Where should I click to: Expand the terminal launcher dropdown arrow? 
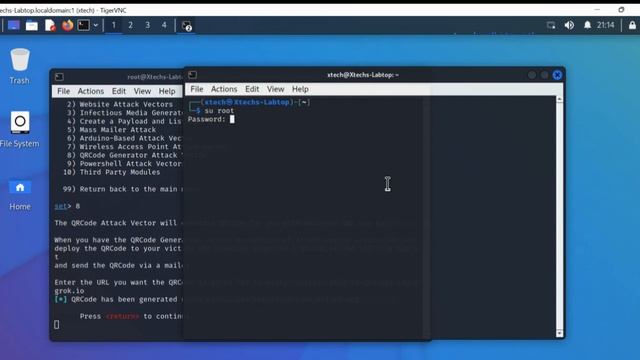click(96, 25)
